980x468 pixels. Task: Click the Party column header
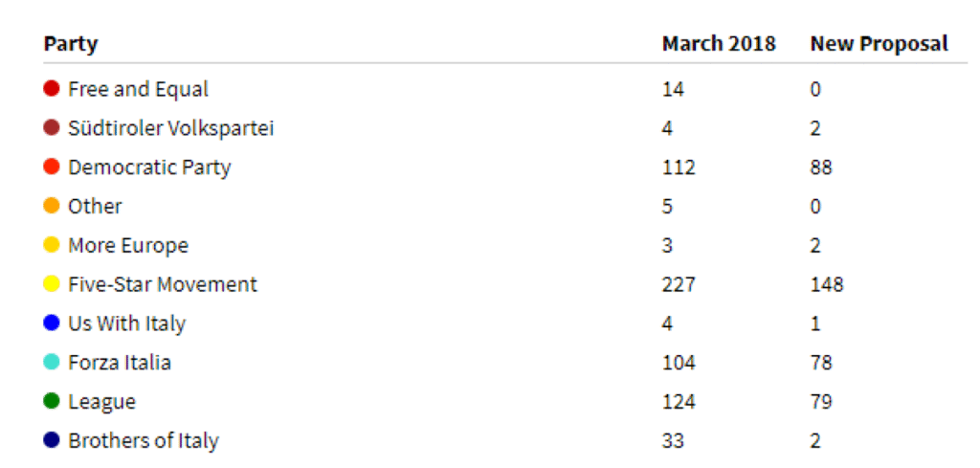[x=71, y=44]
